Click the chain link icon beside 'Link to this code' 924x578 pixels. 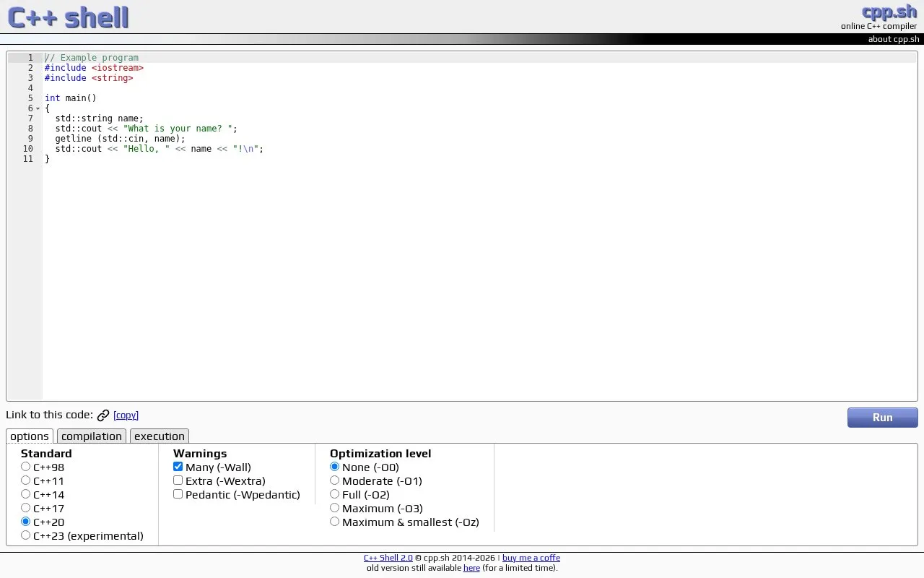point(103,415)
